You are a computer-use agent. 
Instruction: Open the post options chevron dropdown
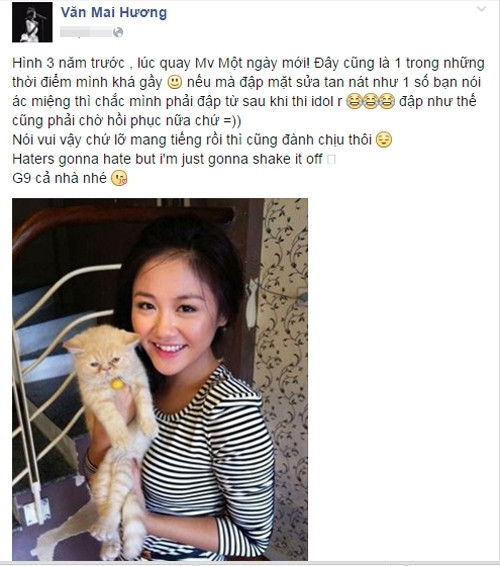481,9
